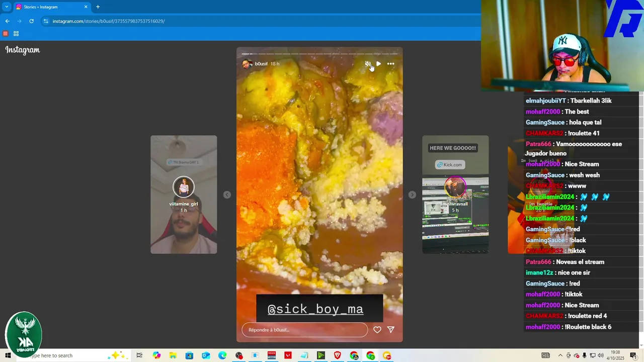This screenshot has width=644, height=362.
Task: Open the news and interests tray widget
Action: (545, 355)
